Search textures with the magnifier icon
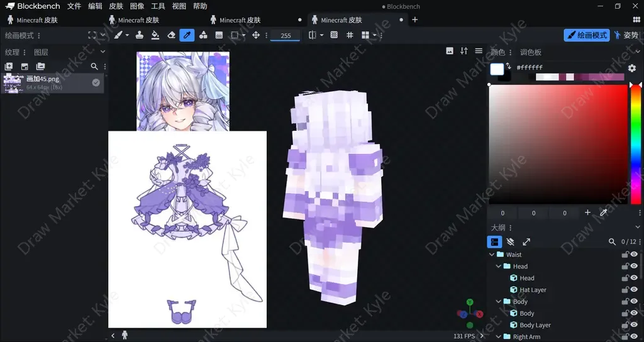 [94, 67]
